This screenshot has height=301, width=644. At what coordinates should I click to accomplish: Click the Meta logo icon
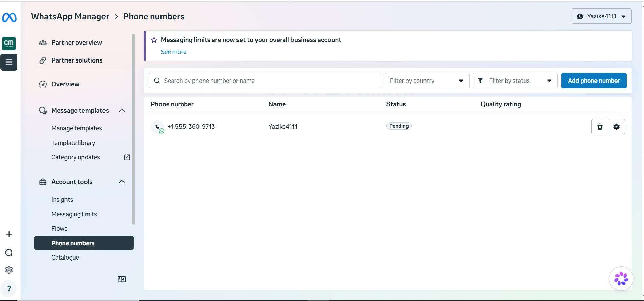pos(9,17)
